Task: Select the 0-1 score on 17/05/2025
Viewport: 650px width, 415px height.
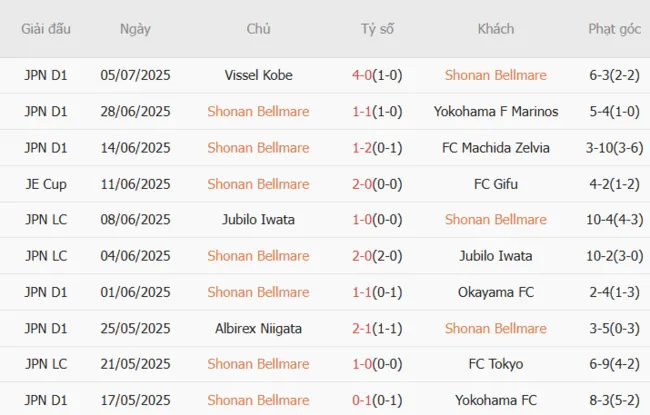Action: coord(364,400)
